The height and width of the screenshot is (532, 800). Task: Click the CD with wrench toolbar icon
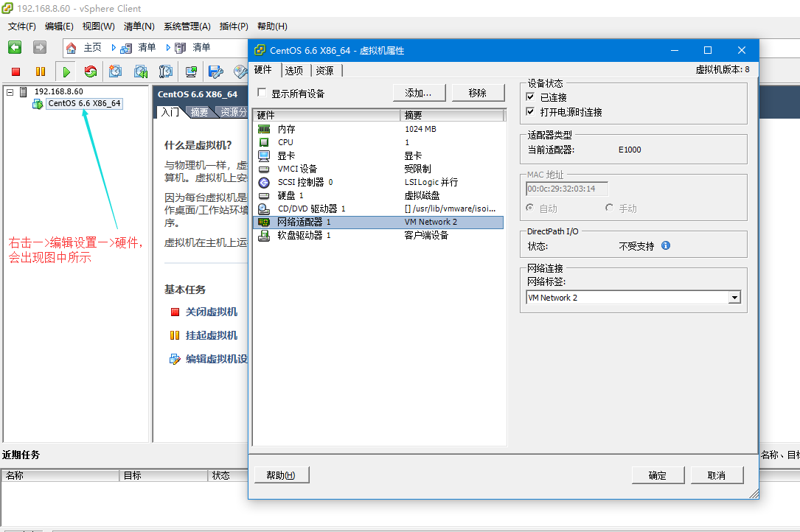240,72
